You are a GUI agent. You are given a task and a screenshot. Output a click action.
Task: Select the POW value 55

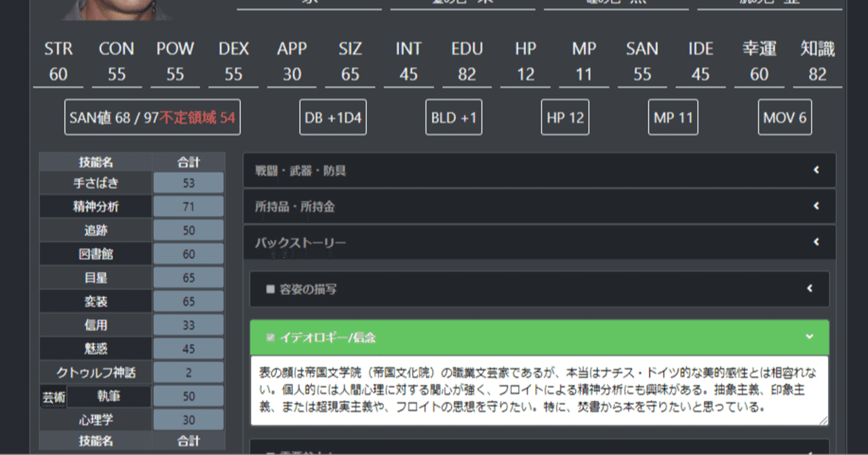pyautogui.click(x=175, y=75)
